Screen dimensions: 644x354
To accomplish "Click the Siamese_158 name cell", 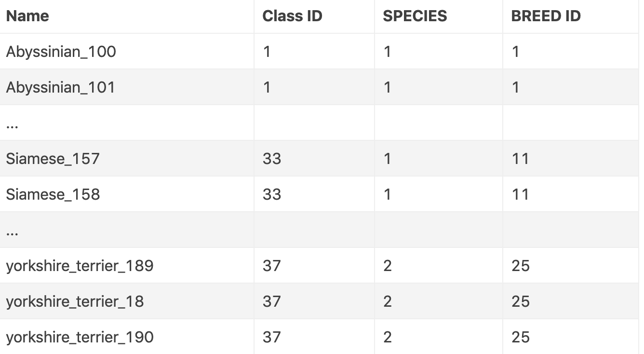I will click(x=53, y=194).
